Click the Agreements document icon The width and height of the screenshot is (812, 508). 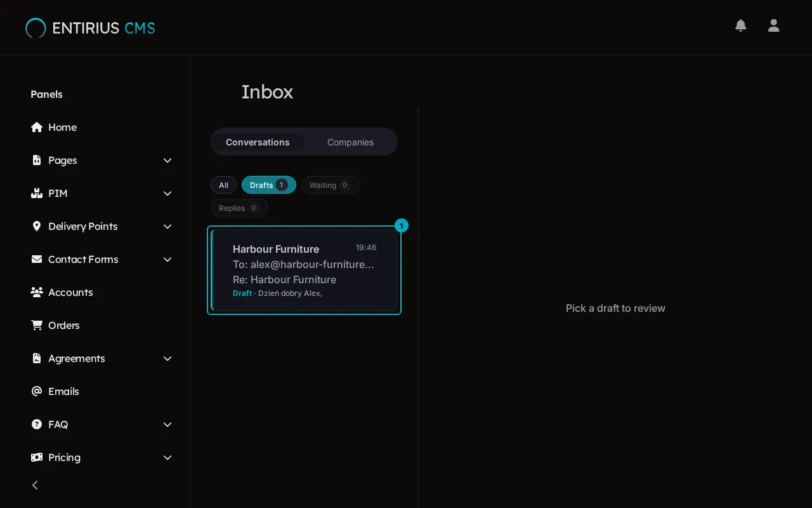pyautogui.click(x=37, y=358)
